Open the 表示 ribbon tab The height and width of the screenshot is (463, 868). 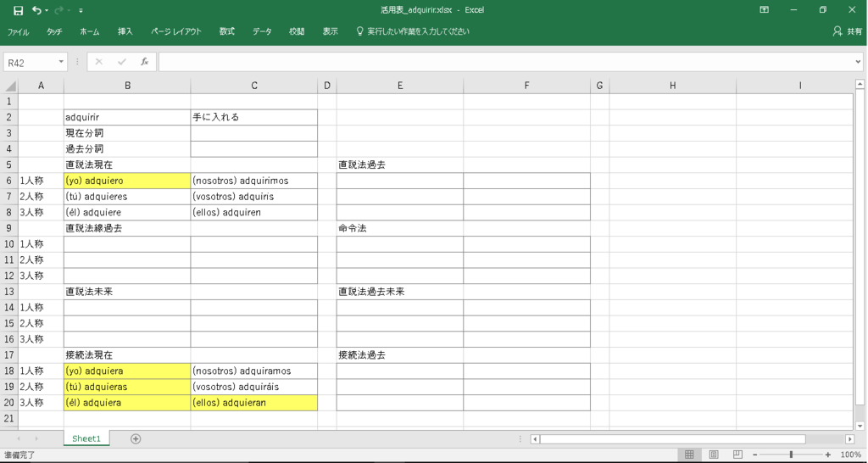[331, 31]
